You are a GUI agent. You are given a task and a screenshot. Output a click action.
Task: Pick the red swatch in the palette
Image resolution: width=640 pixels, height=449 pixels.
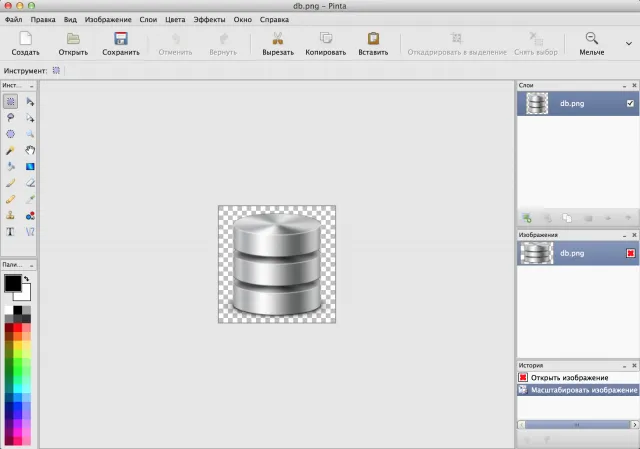pyautogui.click(x=18, y=327)
